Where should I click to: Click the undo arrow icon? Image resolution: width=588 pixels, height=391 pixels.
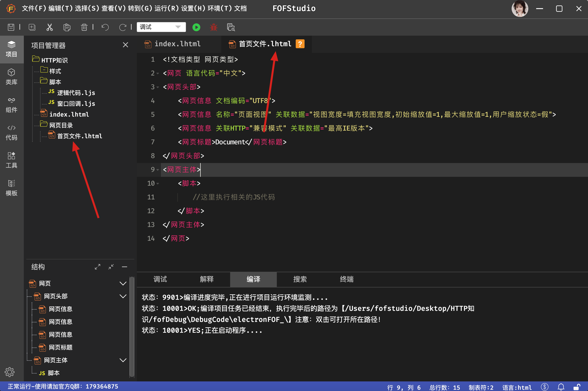105,27
